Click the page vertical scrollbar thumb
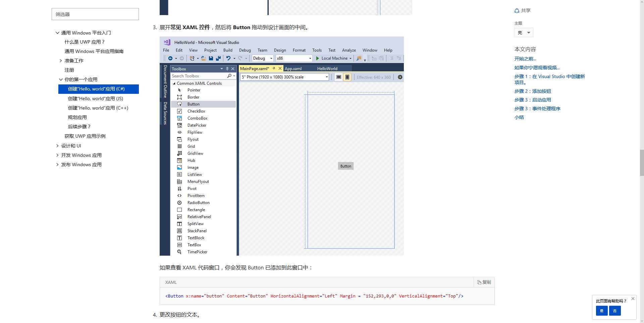This screenshot has height=323, width=644. pyautogui.click(x=642, y=163)
